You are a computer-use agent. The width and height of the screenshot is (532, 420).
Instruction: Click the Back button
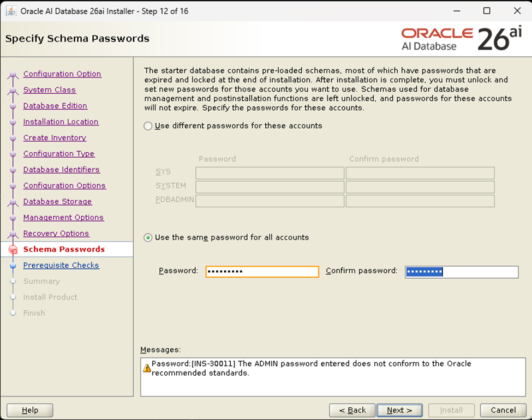pos(352,410)
